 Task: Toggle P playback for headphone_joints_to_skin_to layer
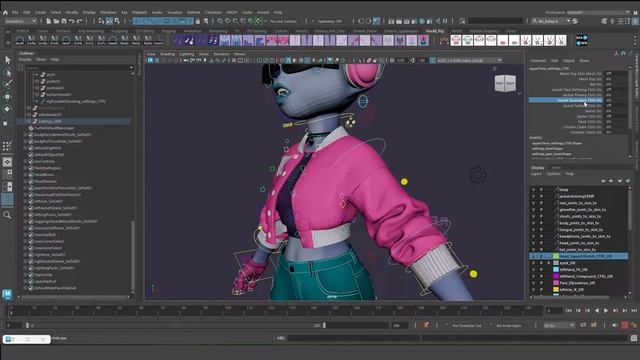coord(541,236)
